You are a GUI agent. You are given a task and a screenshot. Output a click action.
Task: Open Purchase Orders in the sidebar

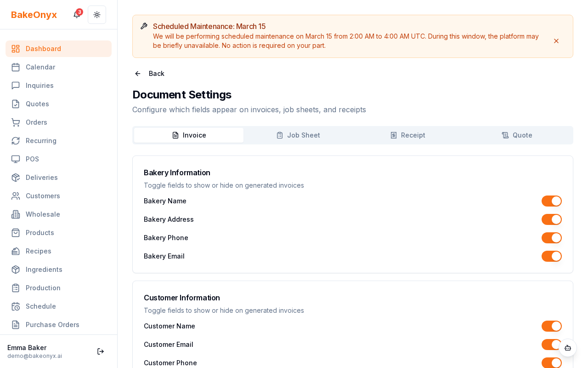[52, 325]
